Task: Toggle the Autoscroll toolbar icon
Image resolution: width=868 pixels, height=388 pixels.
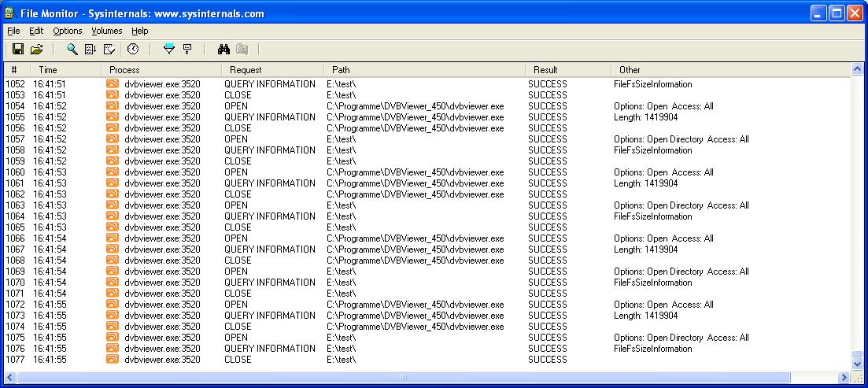Action: point(90,50)
